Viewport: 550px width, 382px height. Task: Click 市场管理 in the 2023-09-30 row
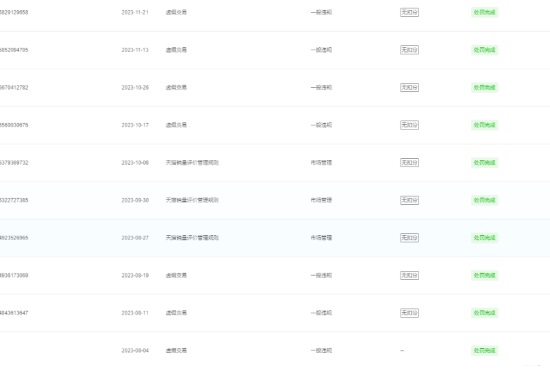pyautogui.click(x=321, y=200)
